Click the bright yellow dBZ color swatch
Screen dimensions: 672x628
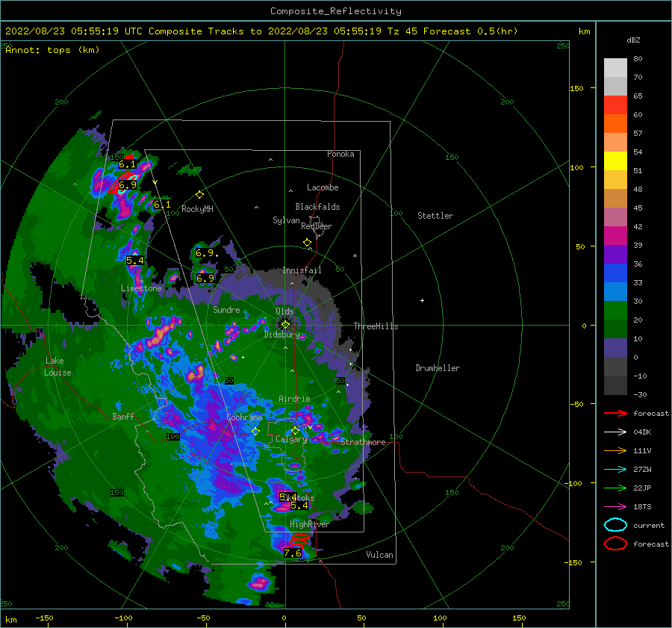pyautogui.click(x=615, y=161)
